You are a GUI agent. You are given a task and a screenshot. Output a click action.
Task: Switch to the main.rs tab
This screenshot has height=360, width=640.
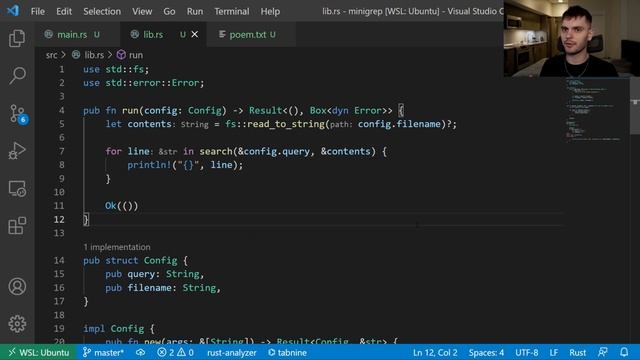point(78,35)
